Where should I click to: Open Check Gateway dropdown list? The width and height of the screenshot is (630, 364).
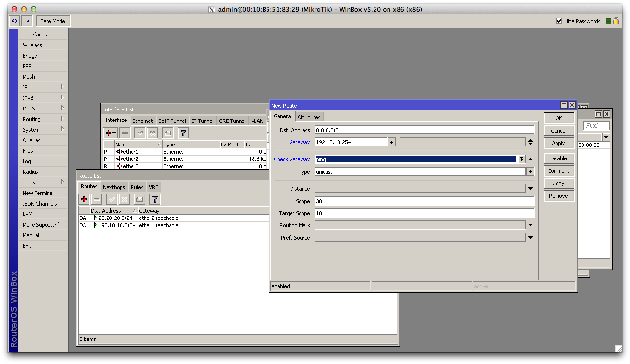click(521, 159)
